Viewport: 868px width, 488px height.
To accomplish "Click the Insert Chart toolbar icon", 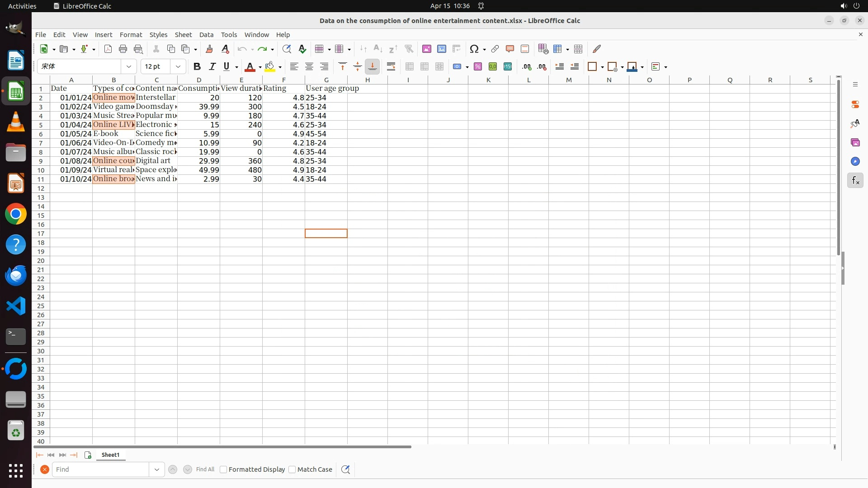I will coord(441,49).
